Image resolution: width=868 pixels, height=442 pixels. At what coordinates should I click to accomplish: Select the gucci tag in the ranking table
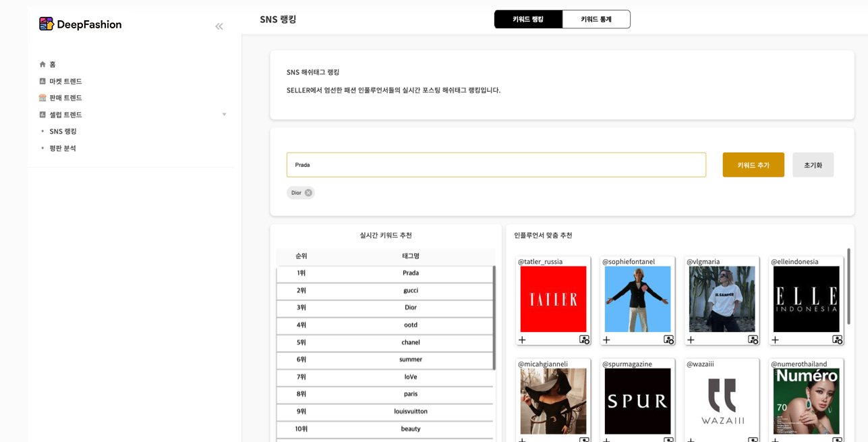pos(411,291)
